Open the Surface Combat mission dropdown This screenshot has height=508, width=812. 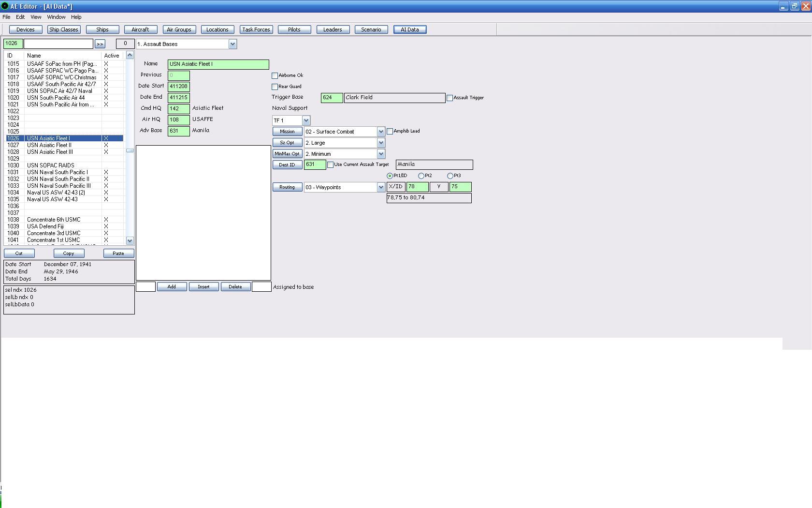[381, 132]
